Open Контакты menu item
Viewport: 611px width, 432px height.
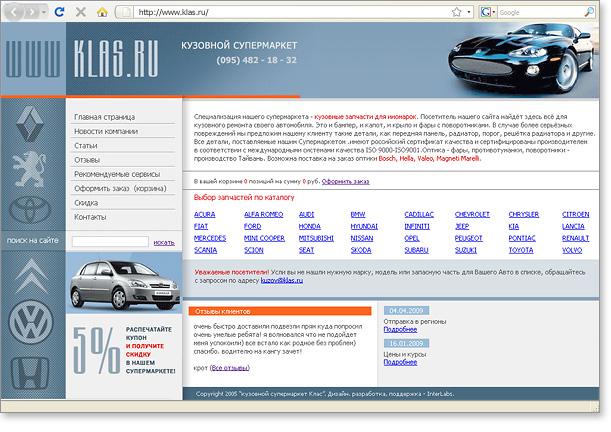pos(90,217)
